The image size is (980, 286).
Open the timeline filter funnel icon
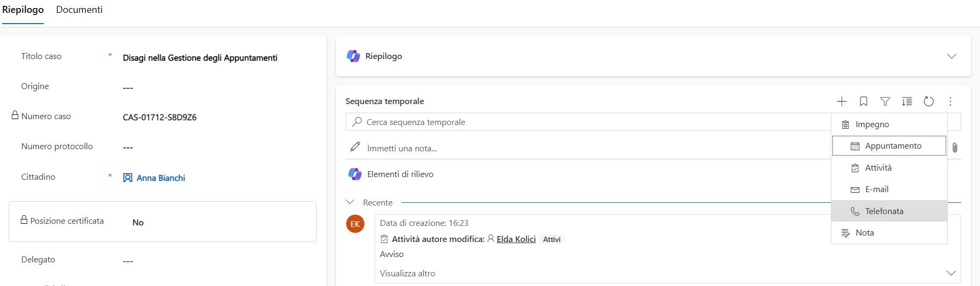coord(885,101)
